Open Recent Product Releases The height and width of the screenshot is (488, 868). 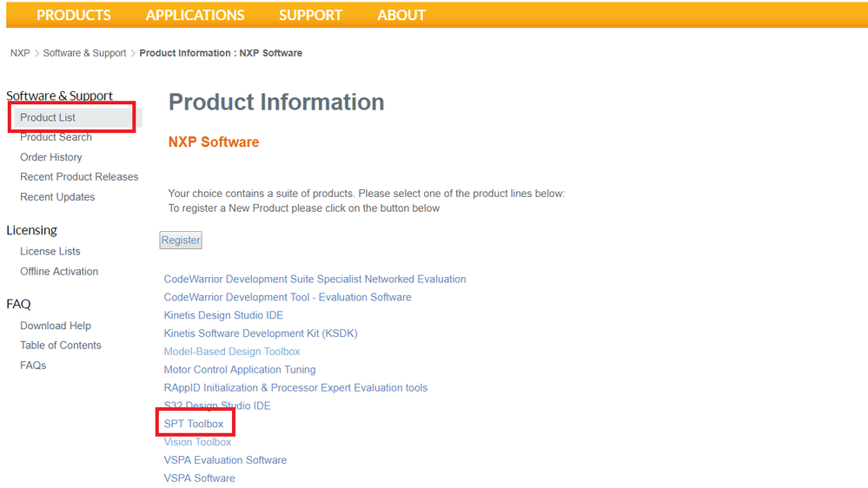[79, 177]
